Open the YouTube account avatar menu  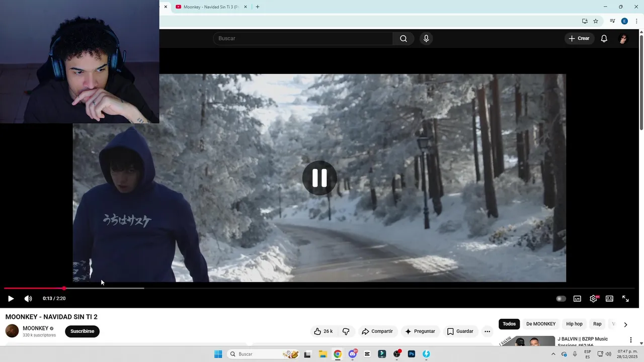pyautogui.click(x=623, y=39)
